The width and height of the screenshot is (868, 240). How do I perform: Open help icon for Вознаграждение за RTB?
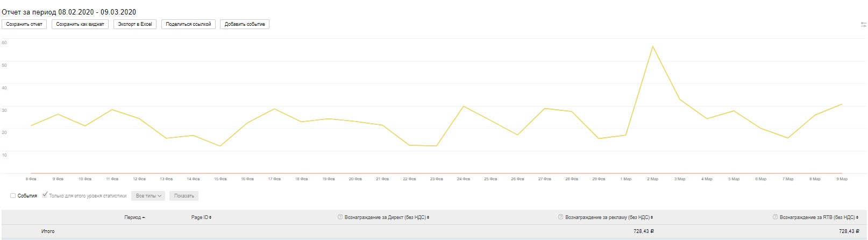point(775,217)
